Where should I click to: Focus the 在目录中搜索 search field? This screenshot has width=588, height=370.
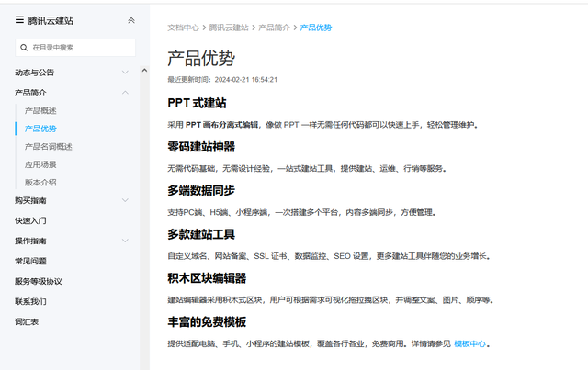coord(75,48)
